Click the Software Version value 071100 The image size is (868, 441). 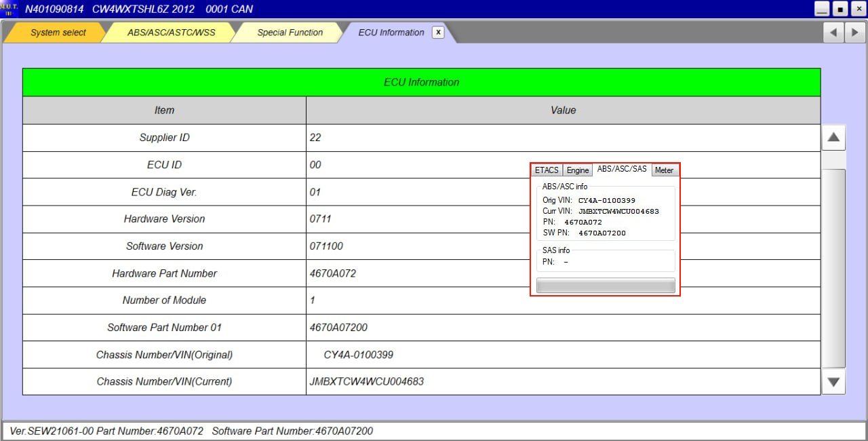tap(326, 246)
